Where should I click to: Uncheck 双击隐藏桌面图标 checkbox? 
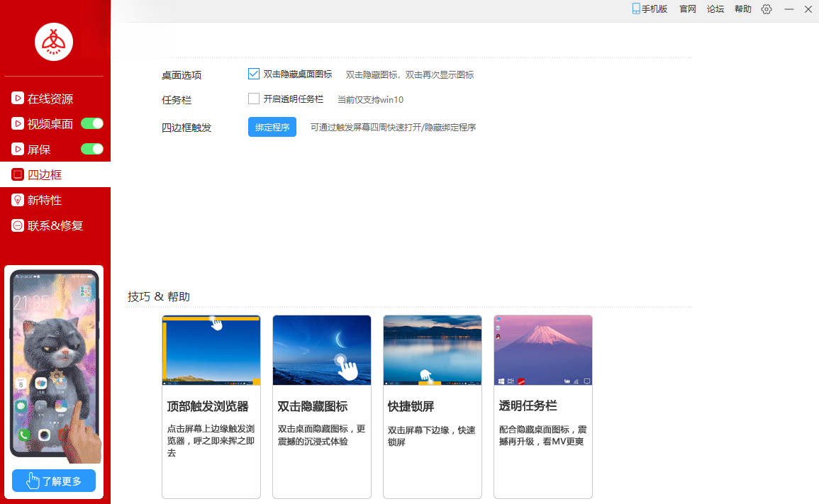click(254, 74)
